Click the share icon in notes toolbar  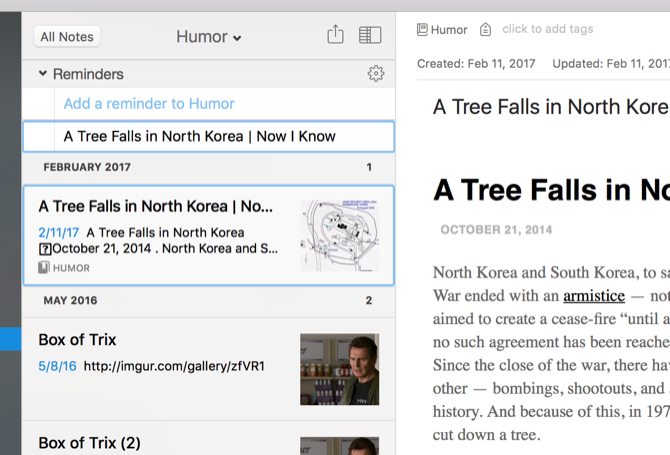click(335, 34)
